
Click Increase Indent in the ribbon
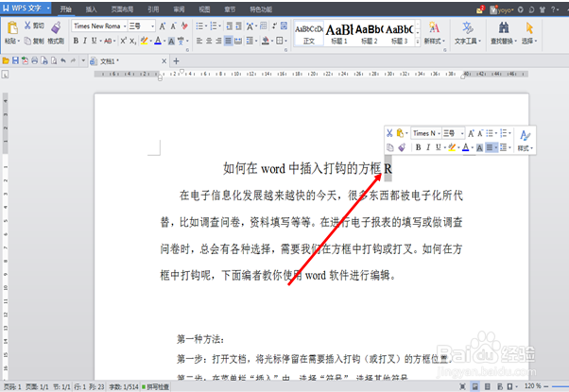coord(239,26)
